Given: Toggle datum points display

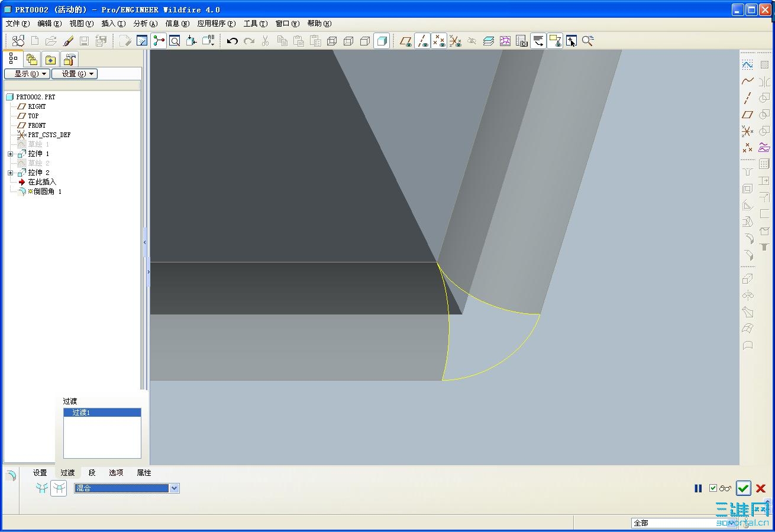Looking at the screenshot, I should pyautogui.click(x=439, y=41).
